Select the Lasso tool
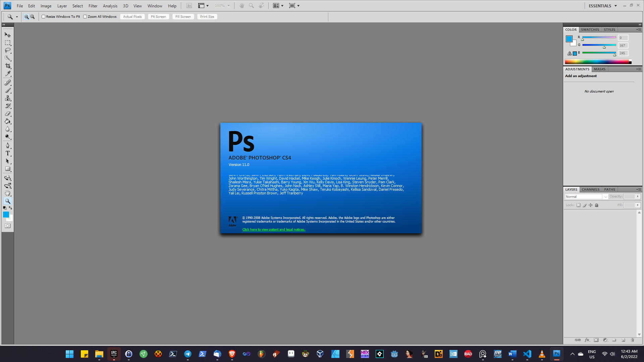 point(8,51)
